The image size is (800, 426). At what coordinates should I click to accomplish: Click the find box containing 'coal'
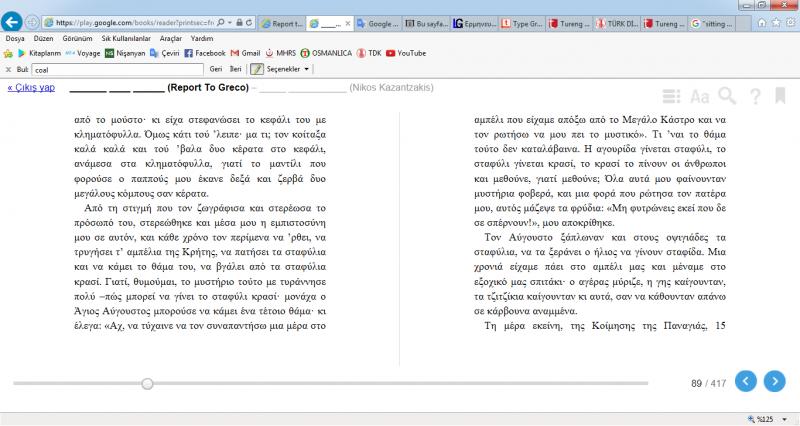pyautogui.click(x=117, y=69)
